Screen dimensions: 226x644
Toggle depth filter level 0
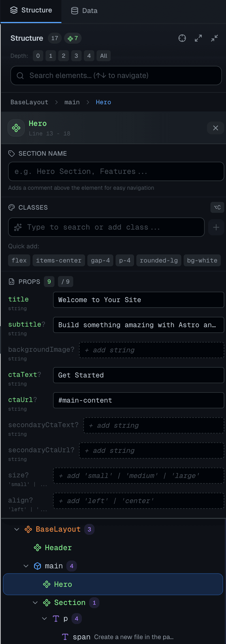(x=38, y=56)
